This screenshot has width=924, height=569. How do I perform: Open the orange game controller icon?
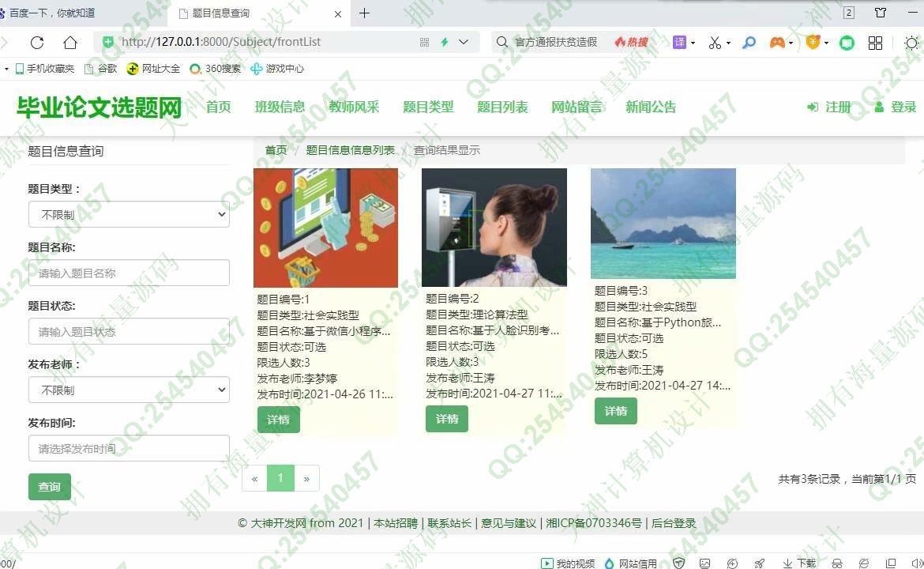pos(777,43)
